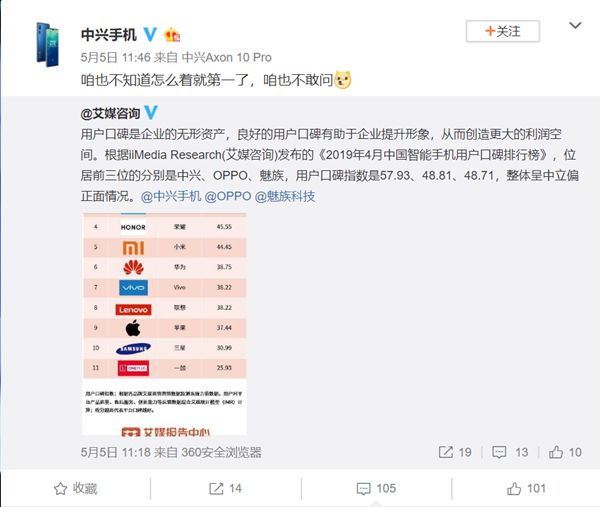The width and height of the screenshot is (600, 507).
Task: Enlarge the phone ranking chart image
Action: coord(165,324)
